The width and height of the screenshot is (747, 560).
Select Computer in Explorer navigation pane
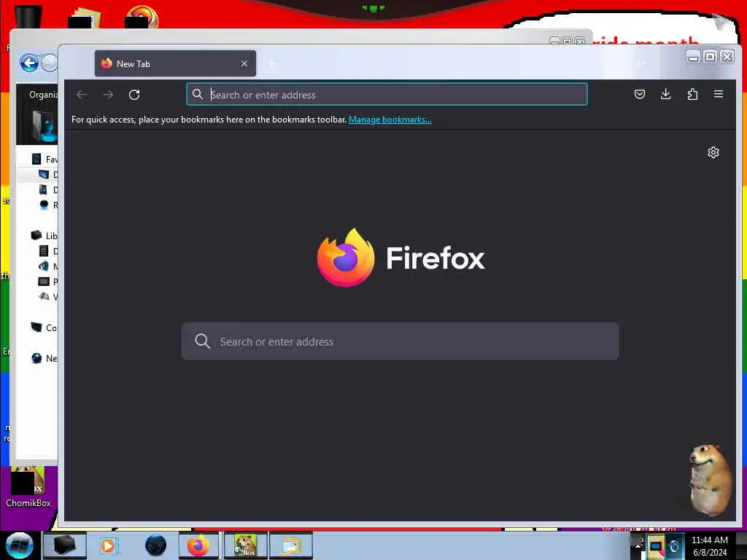coord(44,327)
